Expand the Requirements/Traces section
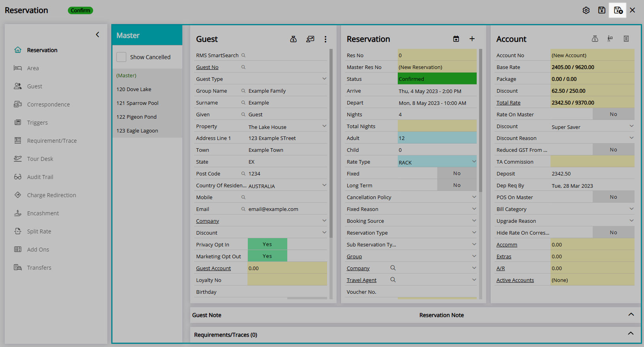The width and height of the screenshot is (644, 347). [x=631, y=334]
